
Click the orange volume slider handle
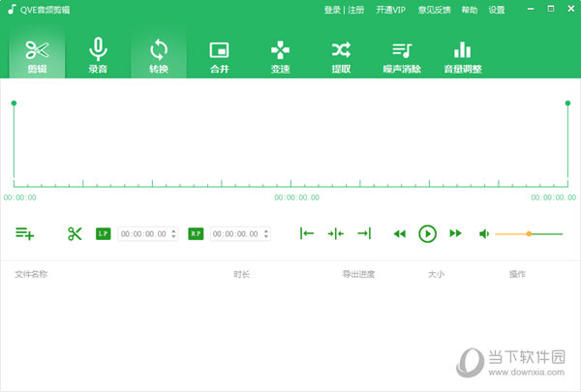click(529, 234)
